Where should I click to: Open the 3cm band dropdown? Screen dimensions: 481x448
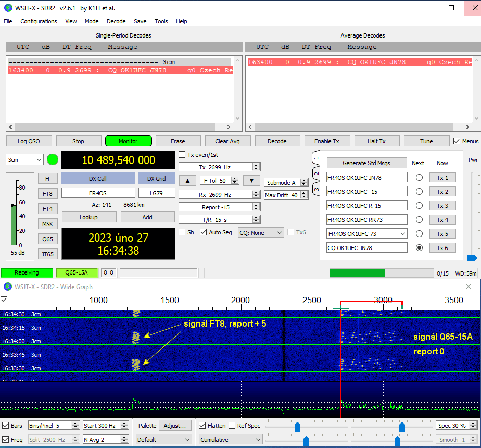pyautogui.click(x=24, y=159)
